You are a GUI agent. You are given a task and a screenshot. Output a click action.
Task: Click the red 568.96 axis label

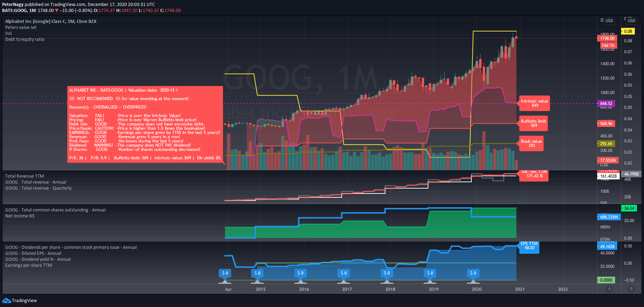[606, 124]
